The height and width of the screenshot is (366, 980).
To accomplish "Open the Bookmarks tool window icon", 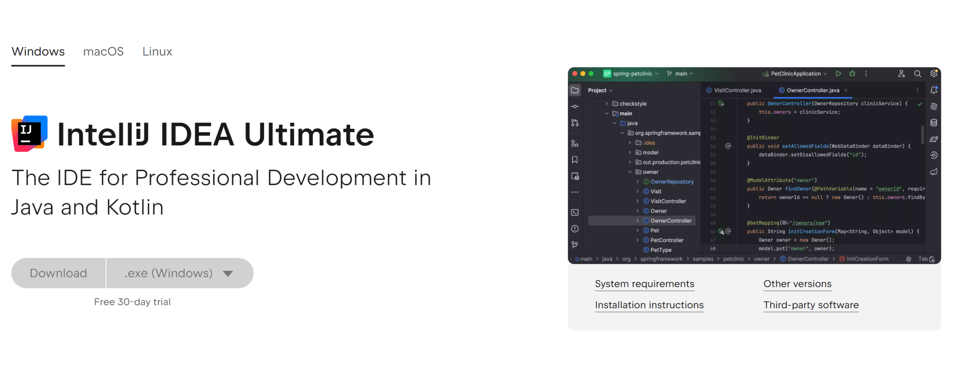I will [x=575, y=160].
